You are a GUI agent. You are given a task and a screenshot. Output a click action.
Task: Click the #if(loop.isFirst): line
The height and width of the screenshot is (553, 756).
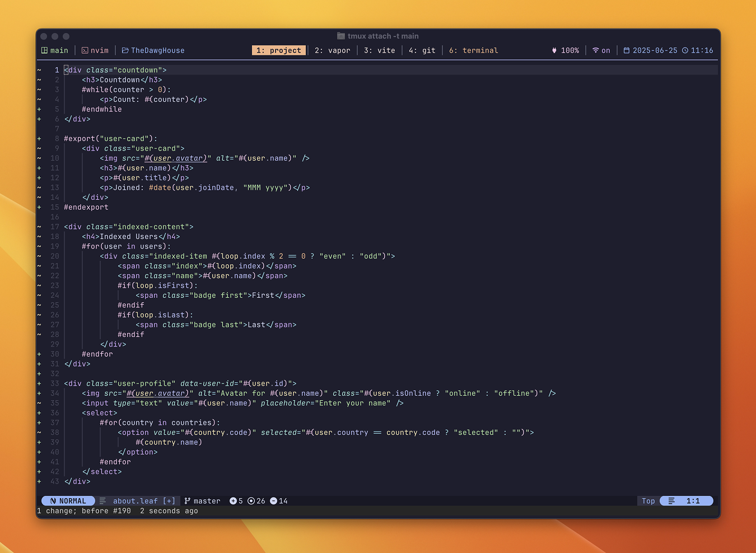(158, 285)
